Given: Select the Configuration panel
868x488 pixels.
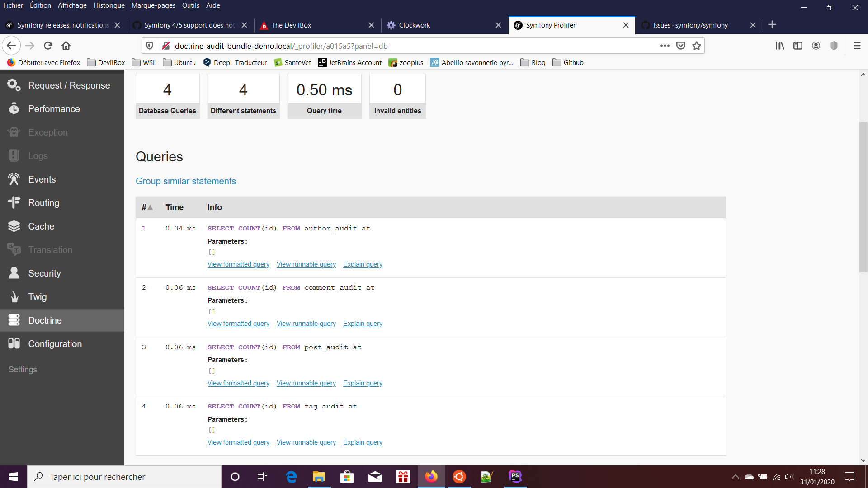Looking at the screenshot, I should 55,343.
